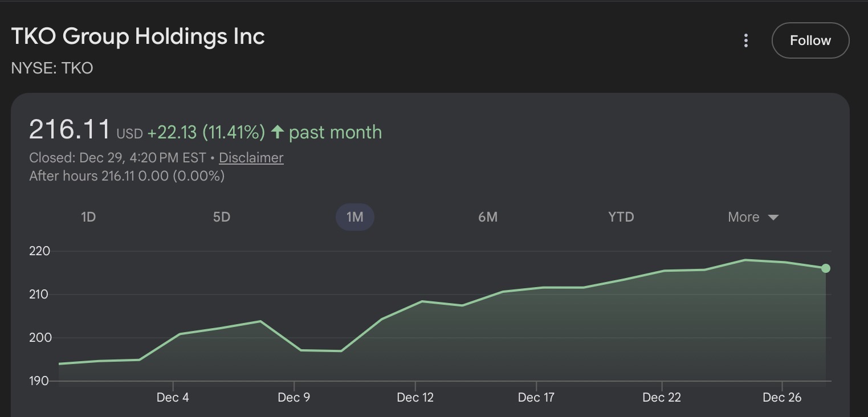Switch chart to 1D range
Screen dimensions: 868x417
[88, 217]
